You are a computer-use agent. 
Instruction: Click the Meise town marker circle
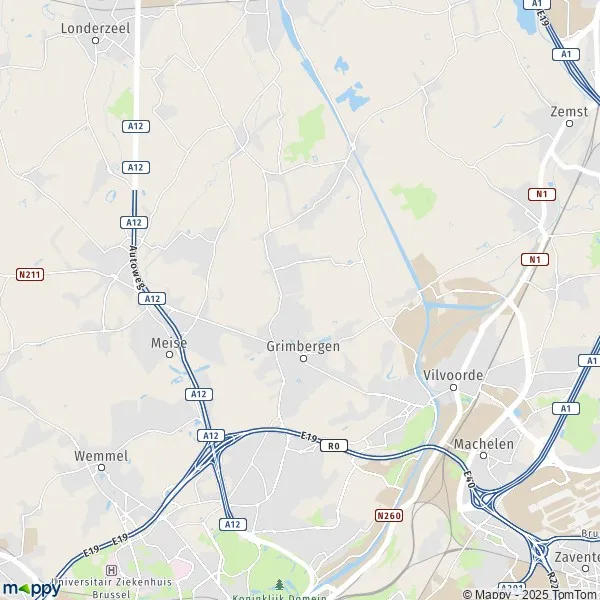point(170,354)
